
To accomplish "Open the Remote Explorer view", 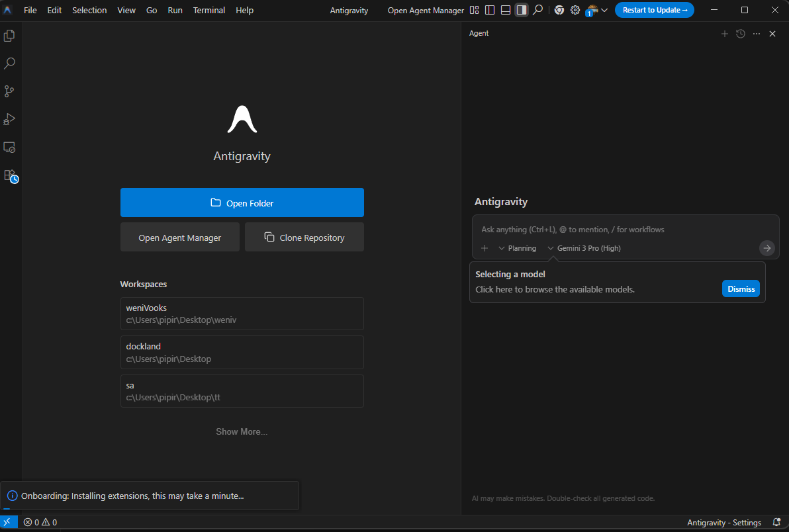I will 10,148.
